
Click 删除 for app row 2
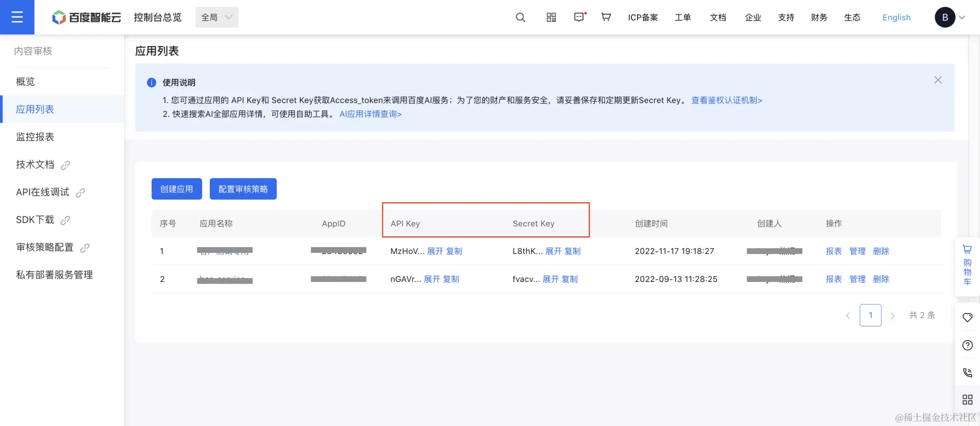coord(881,279)
